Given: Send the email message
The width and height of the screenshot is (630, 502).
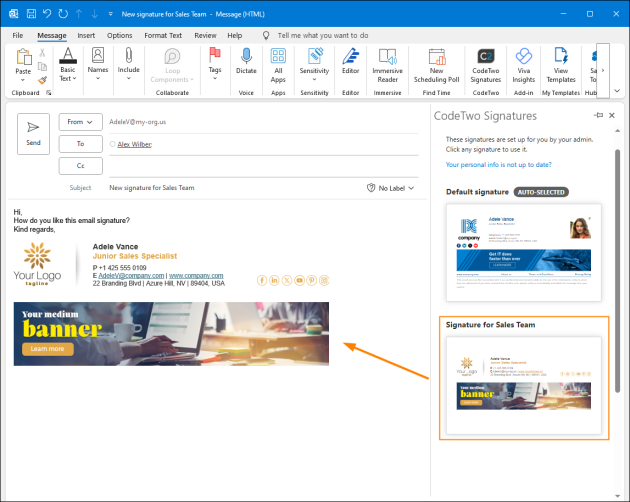Looking at the screenshot, I should [33, 133].
